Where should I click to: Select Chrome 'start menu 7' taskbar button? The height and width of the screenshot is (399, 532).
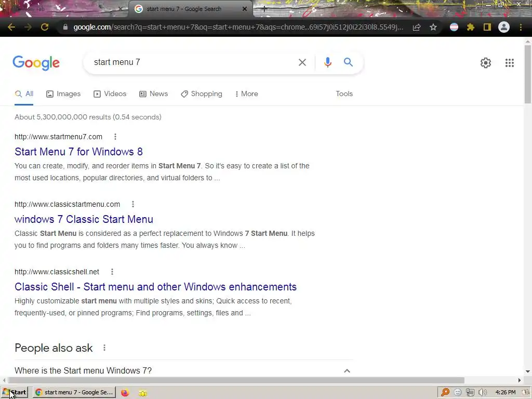click(x=74, y=393)
